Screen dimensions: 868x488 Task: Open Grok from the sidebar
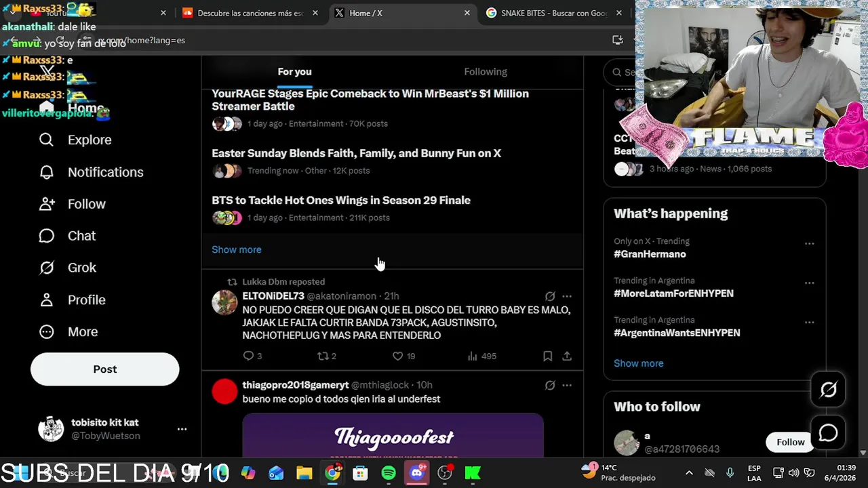tap(67, 268)
